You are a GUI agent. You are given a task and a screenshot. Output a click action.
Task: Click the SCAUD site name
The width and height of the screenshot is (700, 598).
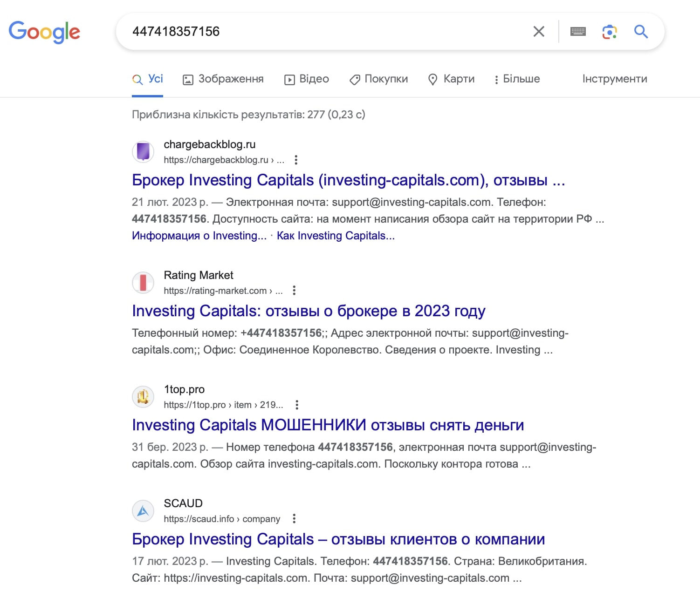coord(183,503)
